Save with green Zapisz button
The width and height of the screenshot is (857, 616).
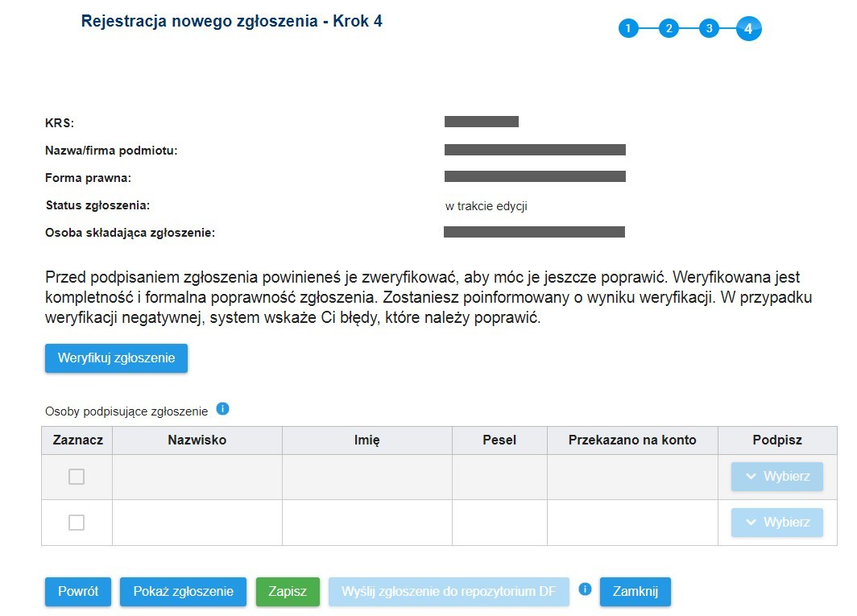[288, 592]
